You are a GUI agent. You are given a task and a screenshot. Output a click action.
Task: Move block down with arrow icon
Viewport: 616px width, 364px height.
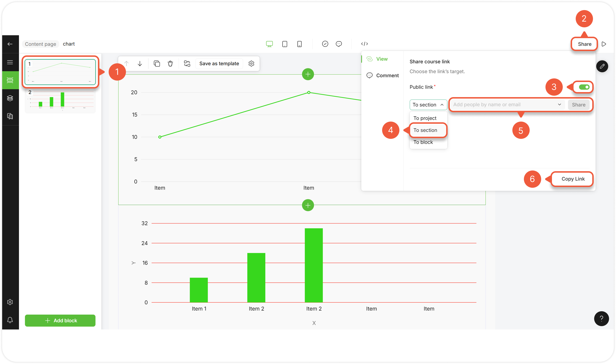point(140,64)
